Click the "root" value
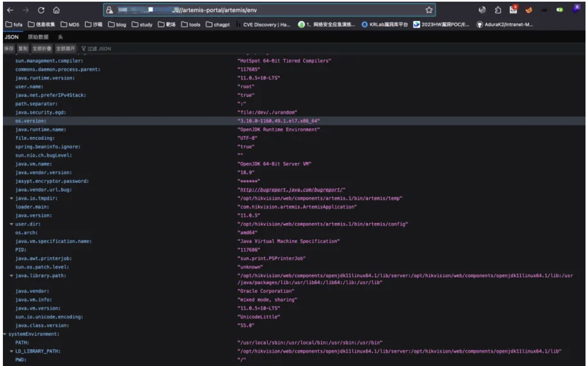 tap(246, 87)
